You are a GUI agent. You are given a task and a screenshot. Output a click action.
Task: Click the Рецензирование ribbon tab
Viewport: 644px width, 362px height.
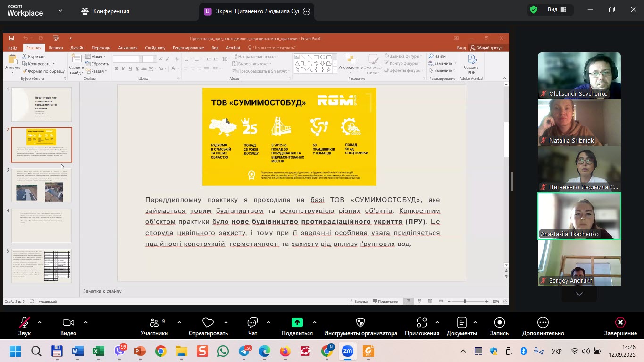(188, 48)
